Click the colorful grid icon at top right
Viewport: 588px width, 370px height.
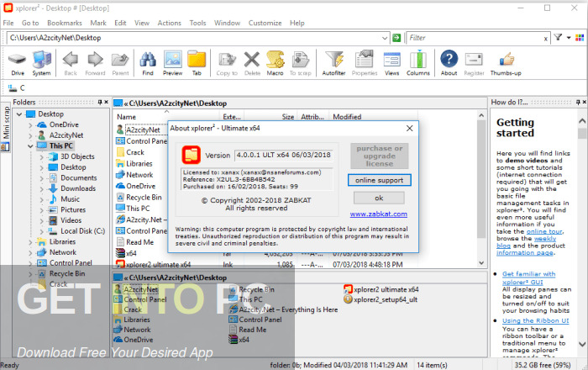coord(580,38)
